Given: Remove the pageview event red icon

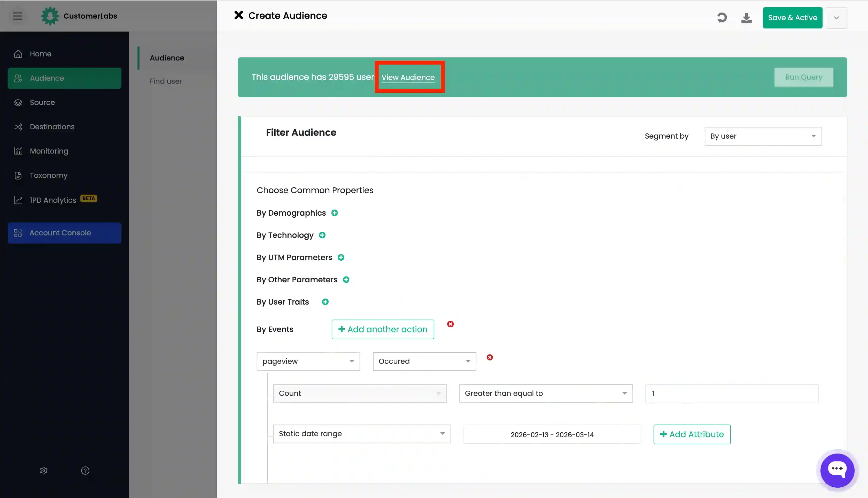Looking at the screenshot, I should pyautogui.click(x=490, y=357).
